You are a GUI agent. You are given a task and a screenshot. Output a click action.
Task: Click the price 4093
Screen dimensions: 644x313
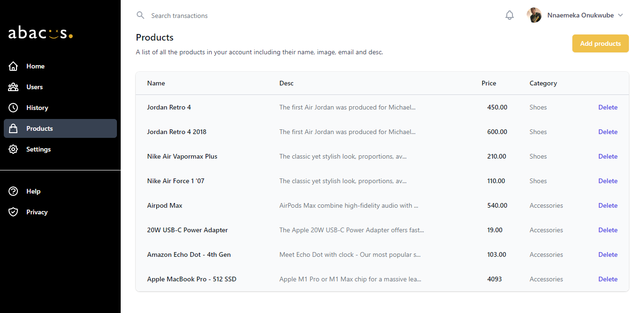pyautogui.click(x=495, y=279)
